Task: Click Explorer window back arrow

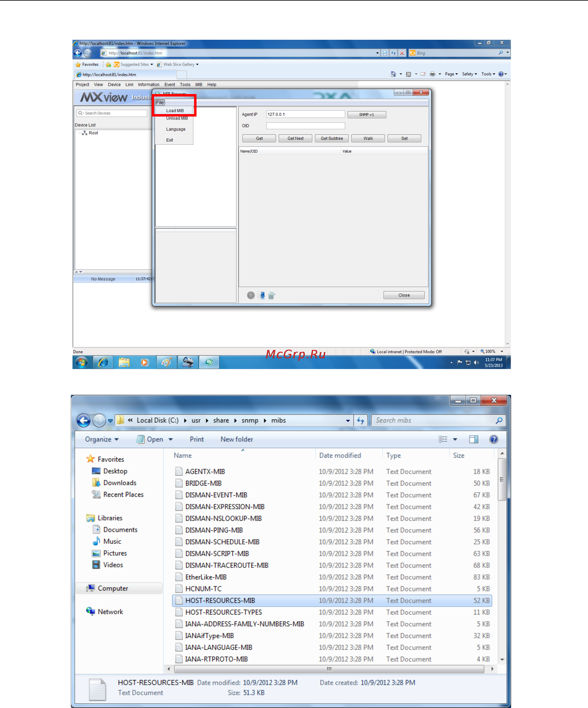Action: [x=83, y=420]
